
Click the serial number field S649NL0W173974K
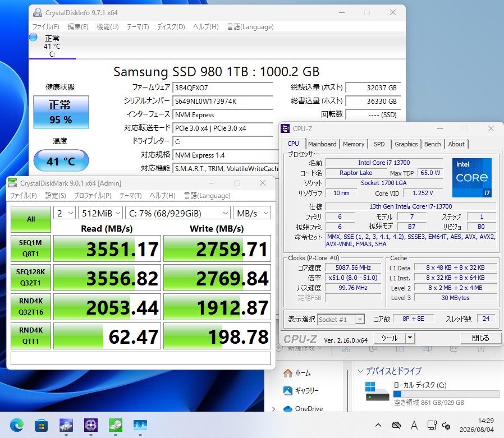(222, 101)
